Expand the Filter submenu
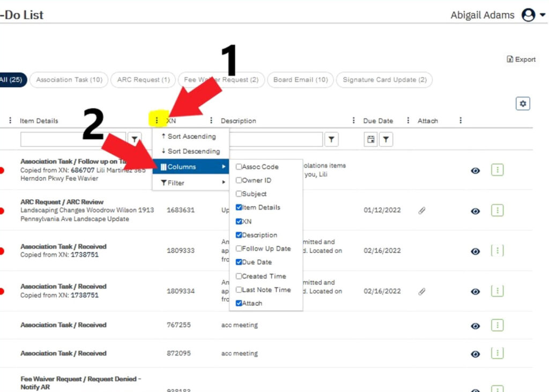 point(191,183)
